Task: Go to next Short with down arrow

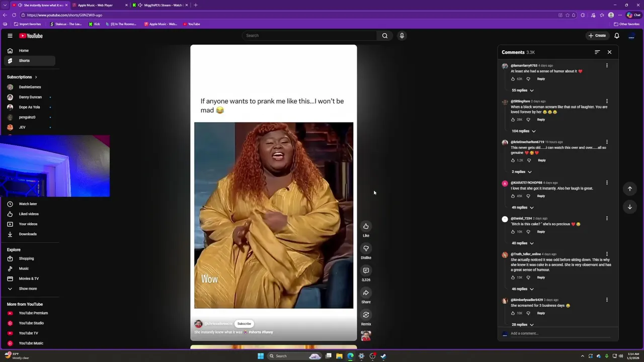Action: 630,207
